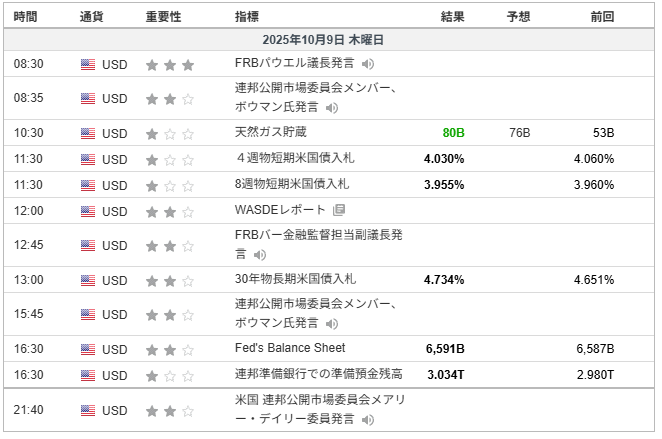The width and height of the screenshot is (662, 439).
Task: Click the green 80B result value
Action: coord(453,133)
